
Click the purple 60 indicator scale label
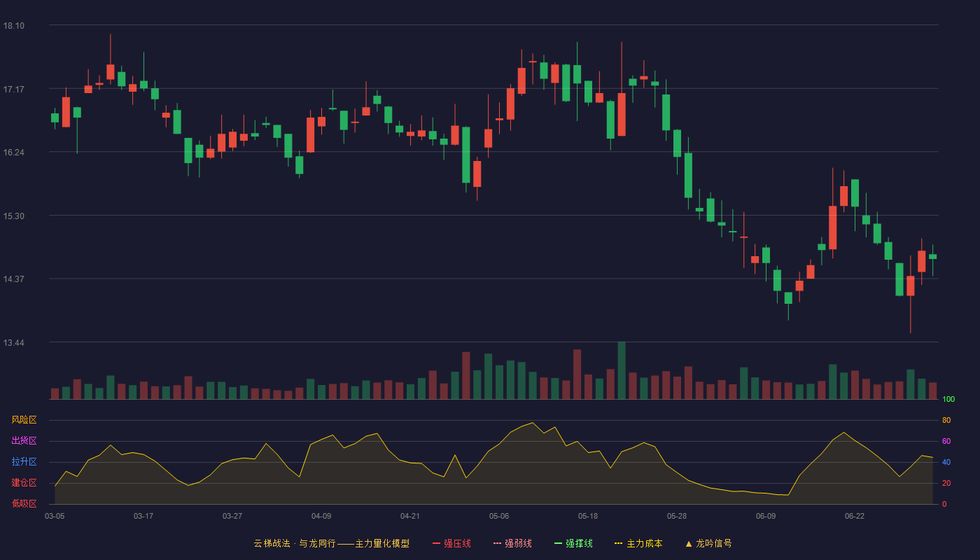946,442
